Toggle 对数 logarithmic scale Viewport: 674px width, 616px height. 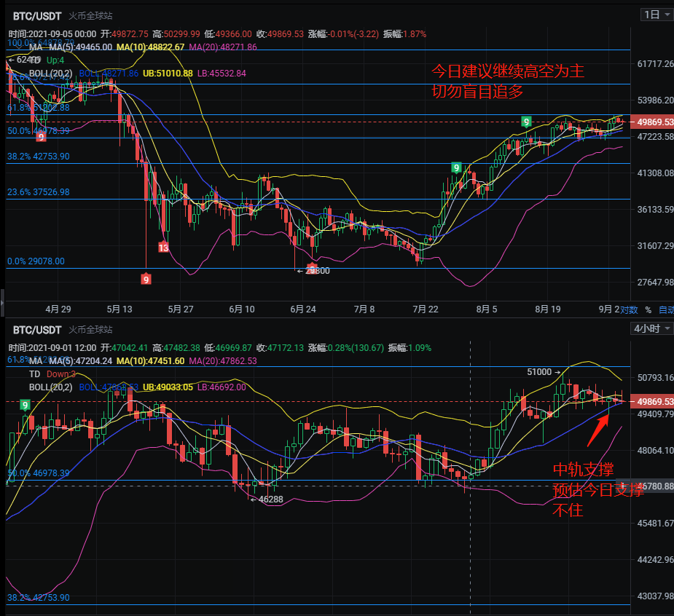[x=629, y=309]
